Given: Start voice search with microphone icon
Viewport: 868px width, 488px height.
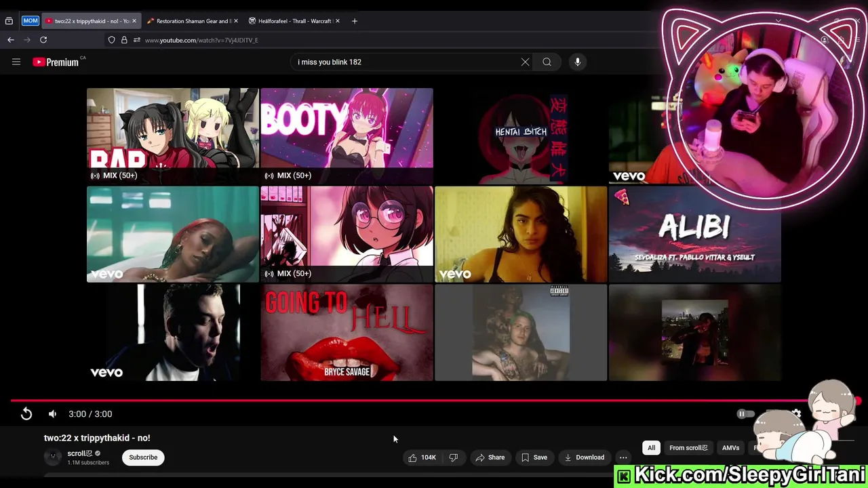Looking at the screenshot, I should pyautogui.click(x=578, y=62).
